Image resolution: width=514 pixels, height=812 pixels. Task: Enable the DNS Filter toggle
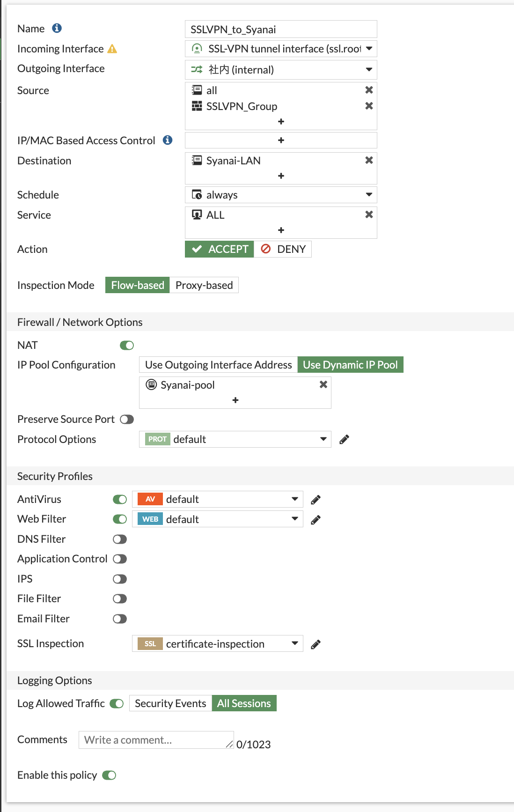click(120, 539)
